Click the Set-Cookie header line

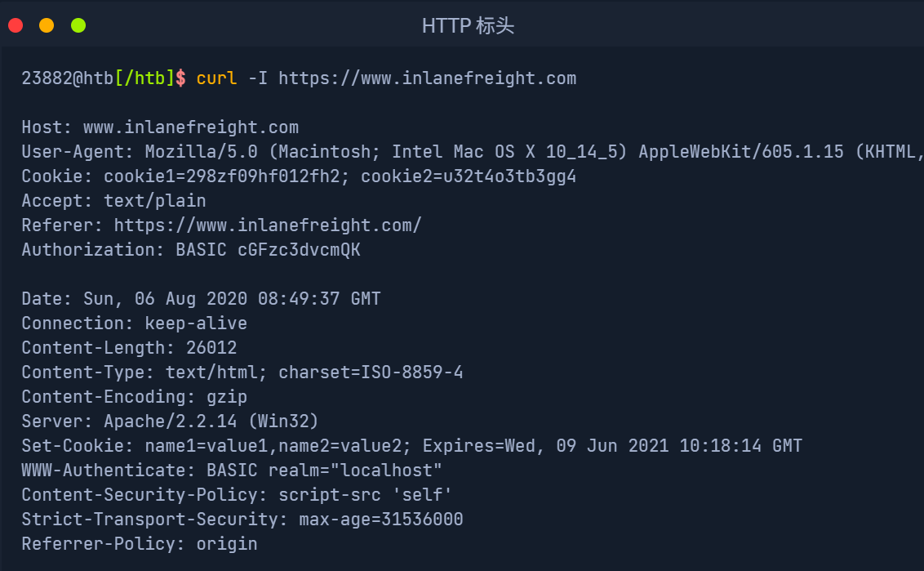411,446
